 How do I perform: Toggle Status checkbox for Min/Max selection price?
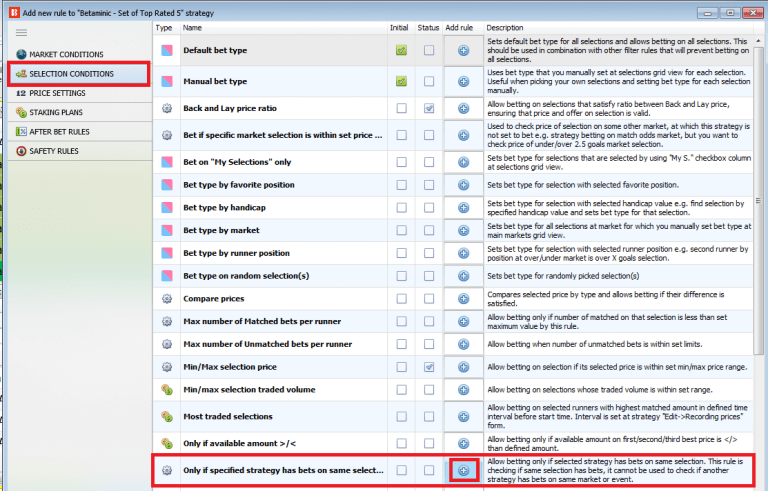[429, 367]
